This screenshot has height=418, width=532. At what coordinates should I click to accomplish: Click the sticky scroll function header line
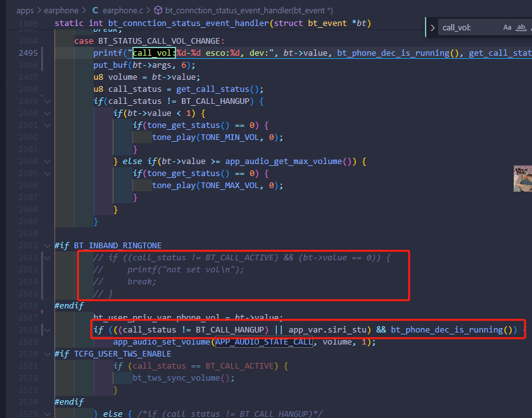pos(213,23)
